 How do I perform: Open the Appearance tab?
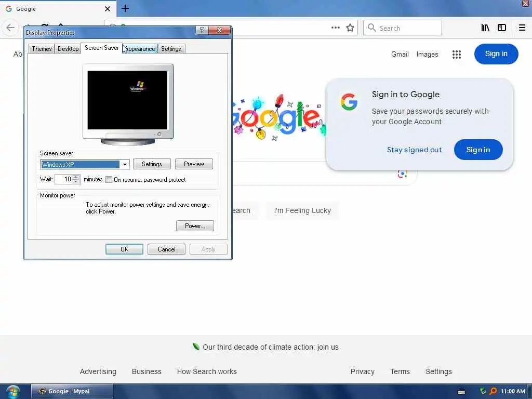click(140, 49)
